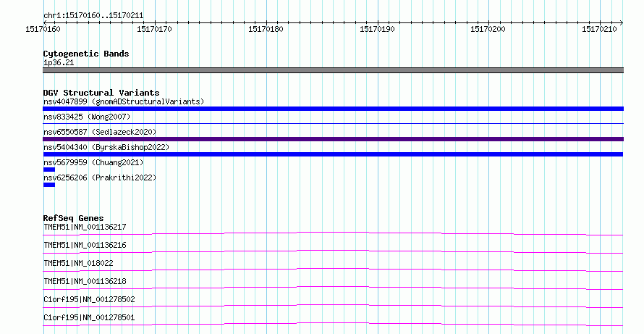Viewport: 644px width, 334px height.
Task: Open variant nsv833425 (Wong2007) label
Action: click(x=87, y=117)
